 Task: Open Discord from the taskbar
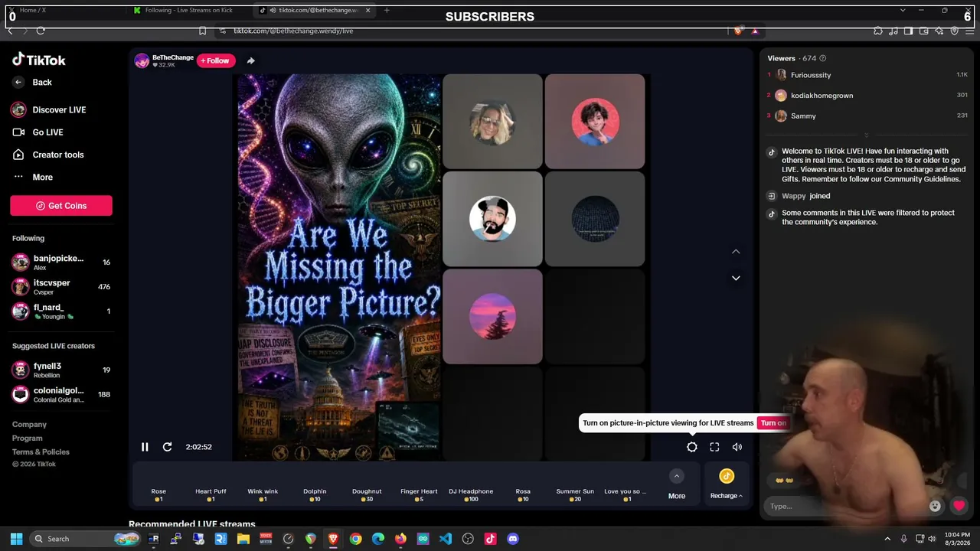pos(513,539)
